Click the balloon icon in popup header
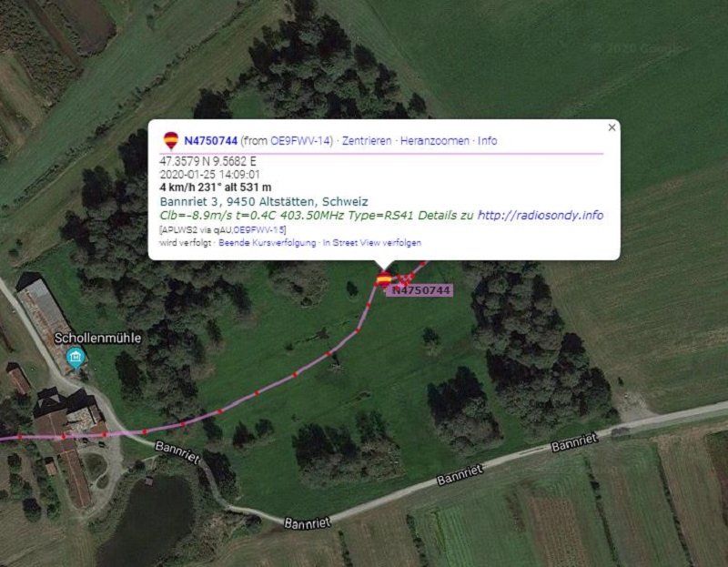 click(171, 140)
